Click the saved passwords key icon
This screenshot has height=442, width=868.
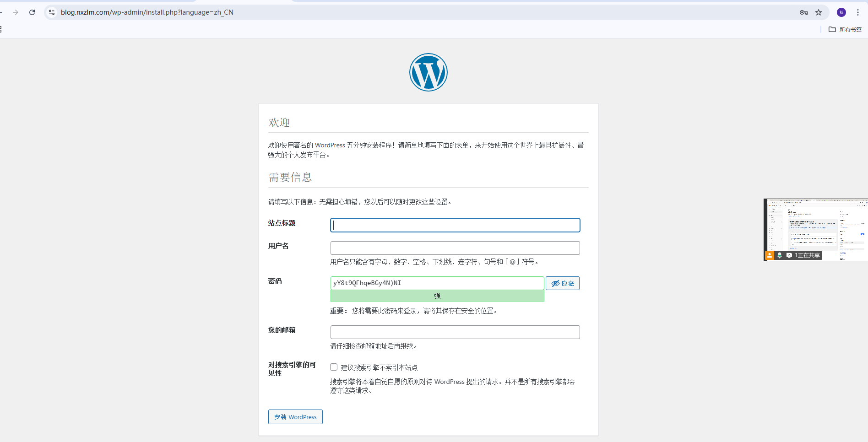803,12
